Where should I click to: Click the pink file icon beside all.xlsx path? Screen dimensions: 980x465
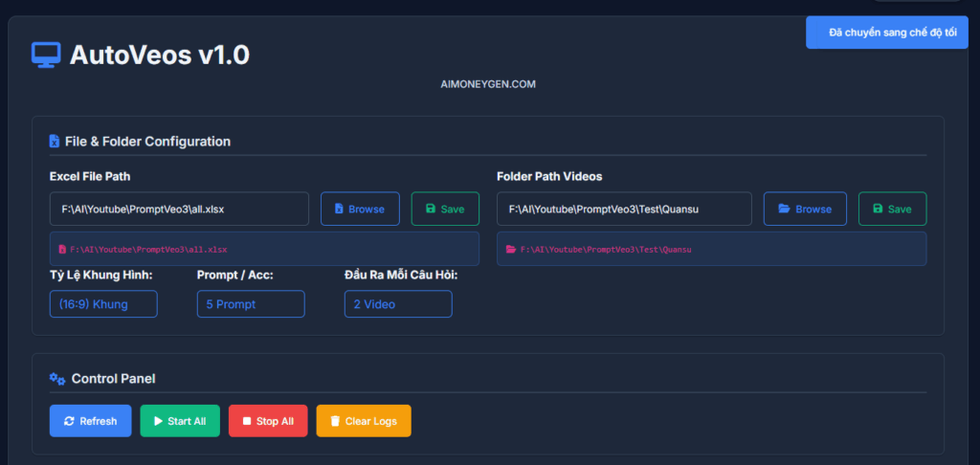(63, 249)
